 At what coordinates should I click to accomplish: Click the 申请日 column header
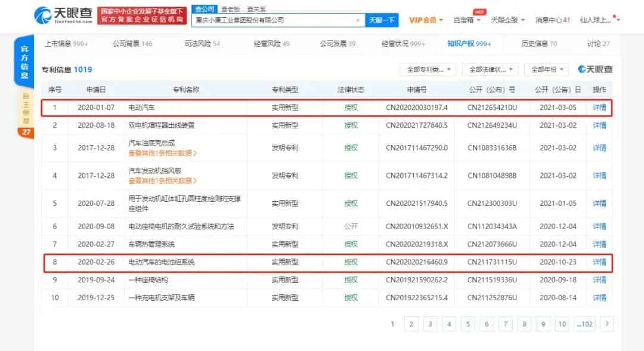[96, 90]
